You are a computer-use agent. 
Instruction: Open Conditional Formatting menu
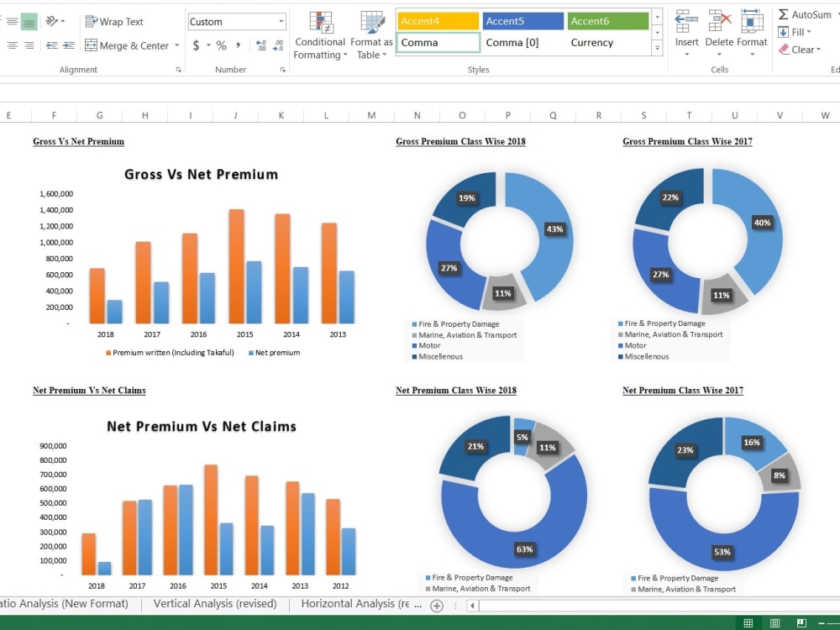(320, 35)
